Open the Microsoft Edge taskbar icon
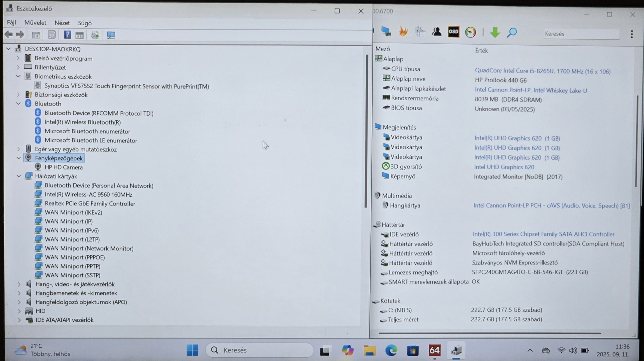The height and width of the screenshot is (361, 644). click(x=391, y=350)
